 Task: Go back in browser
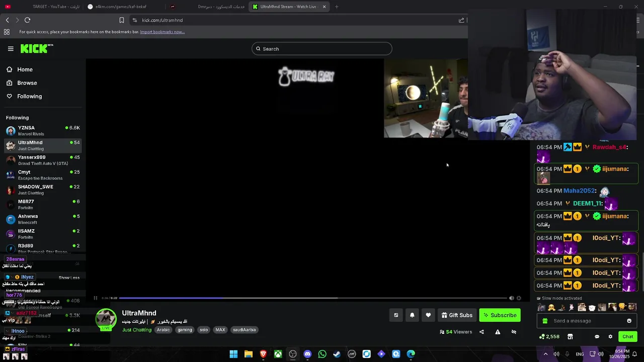[7, 20]
